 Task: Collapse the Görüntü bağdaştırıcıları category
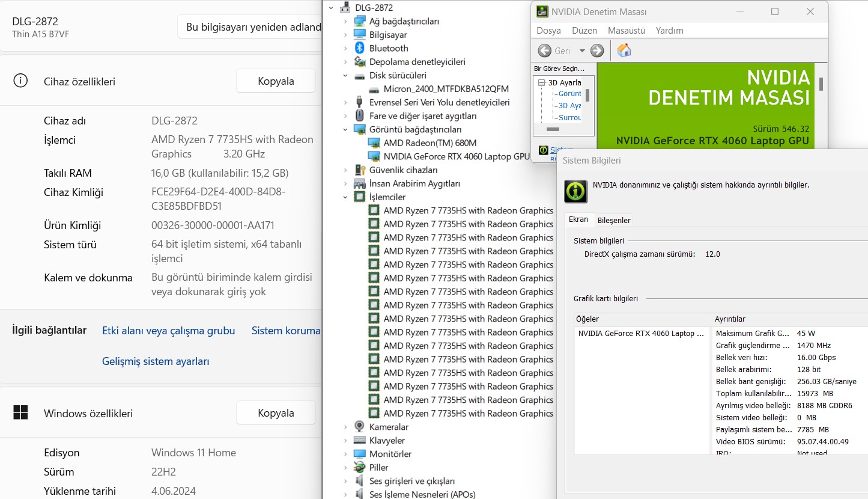point(345,129)
